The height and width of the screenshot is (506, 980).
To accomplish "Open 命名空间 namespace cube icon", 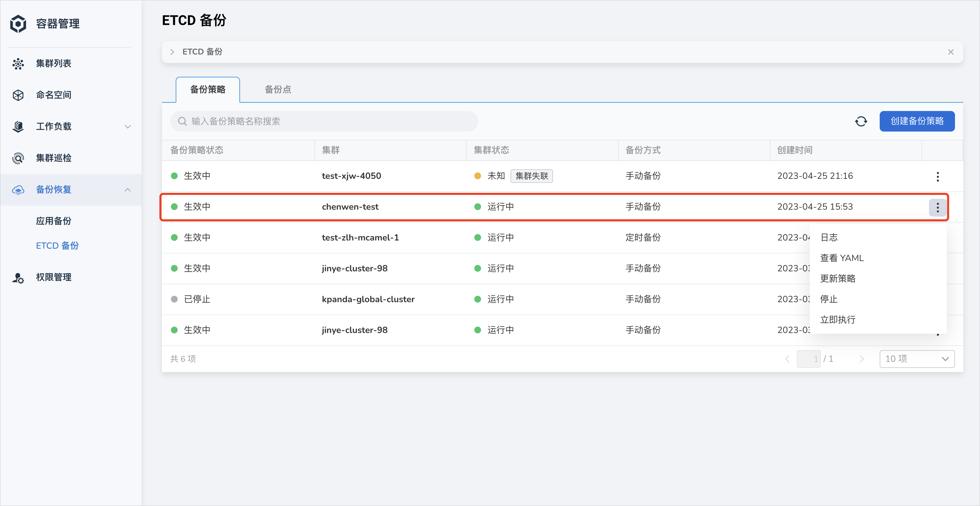I will point(18,95).
